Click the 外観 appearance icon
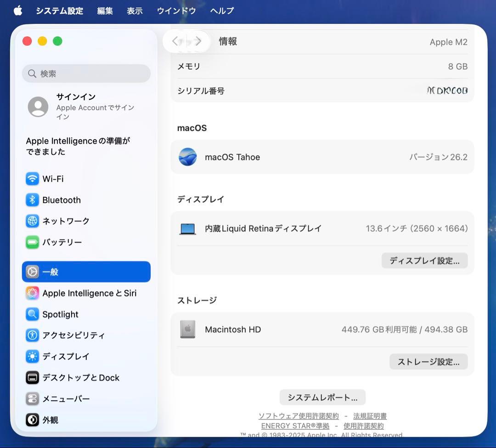The height and width of the screenshot is (448, 496). 32,420
